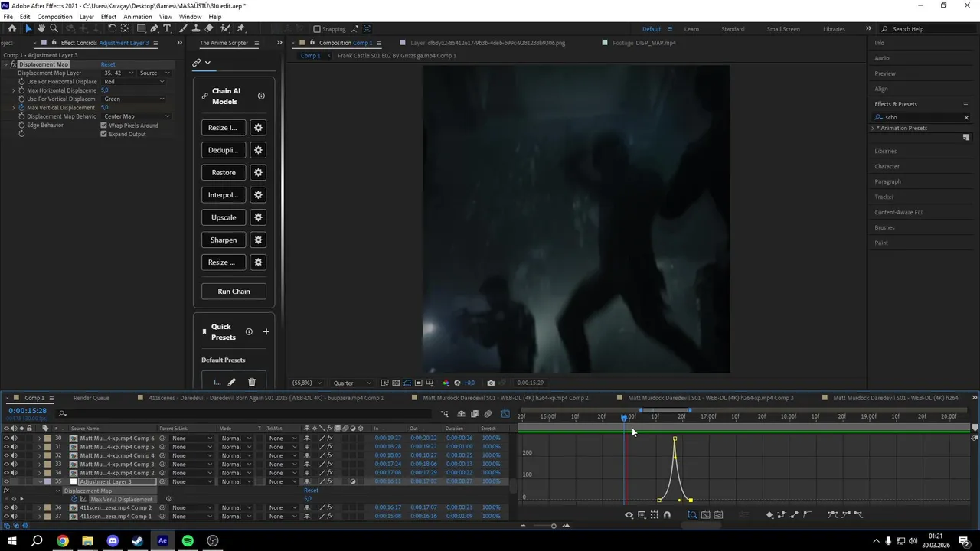The width and height of the screenshot is (980, 551).
Task: Uncheck Wrap Pixels Around
Action: pyautogui.click(x=103, y=126)
